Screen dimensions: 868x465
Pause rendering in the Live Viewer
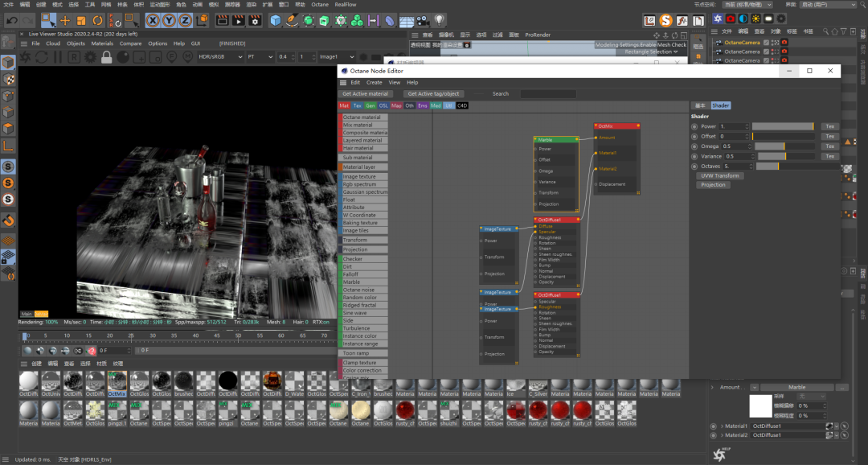click(x=58, y=56)
